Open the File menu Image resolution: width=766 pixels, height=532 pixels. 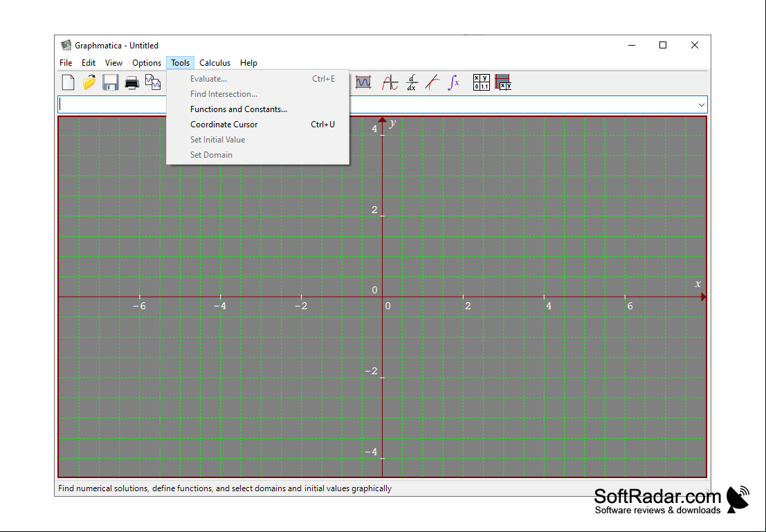(x=66, y=62)
